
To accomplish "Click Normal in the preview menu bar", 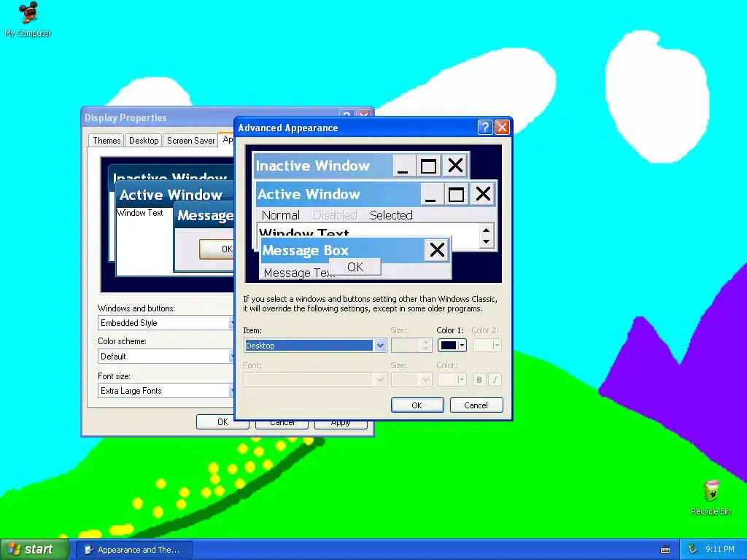I will [x=281, y=215].
